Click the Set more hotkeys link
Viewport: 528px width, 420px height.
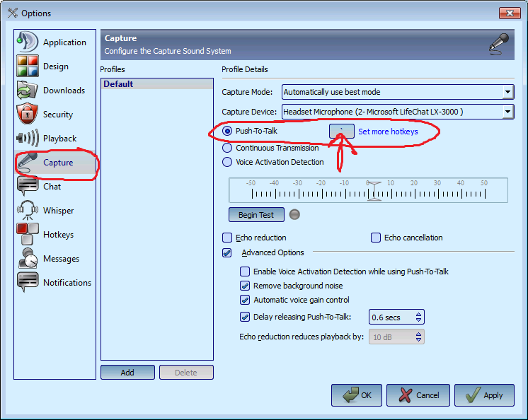point(388,132)
